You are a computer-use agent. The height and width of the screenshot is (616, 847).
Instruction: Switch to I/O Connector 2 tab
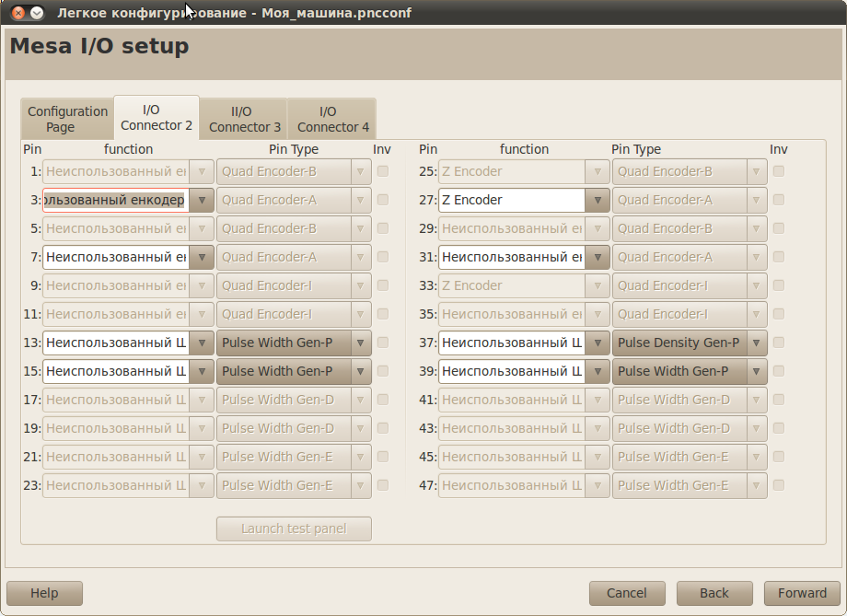(x=157, y=117)
